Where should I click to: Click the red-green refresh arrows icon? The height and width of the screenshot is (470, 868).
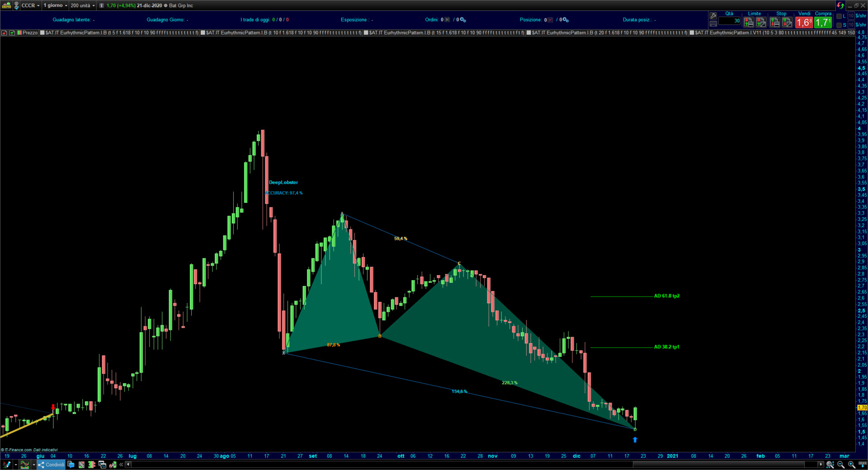click(840, 5)
